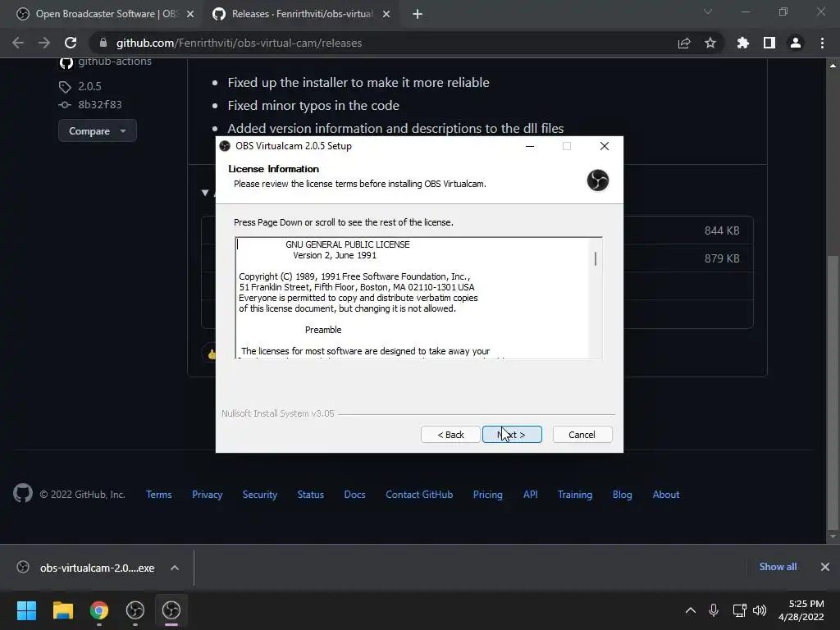840x630 pixels.
Task: Select the Releases Fenrirthviti tab
Action: coord(302,14)
